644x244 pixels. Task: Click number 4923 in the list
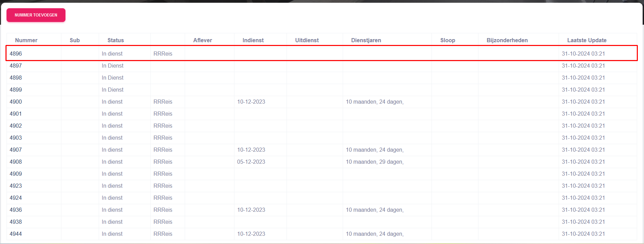(16, 186)
